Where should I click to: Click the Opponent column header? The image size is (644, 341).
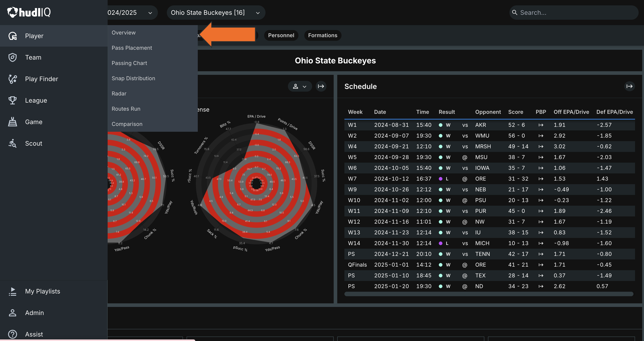(x=488, y=112)
